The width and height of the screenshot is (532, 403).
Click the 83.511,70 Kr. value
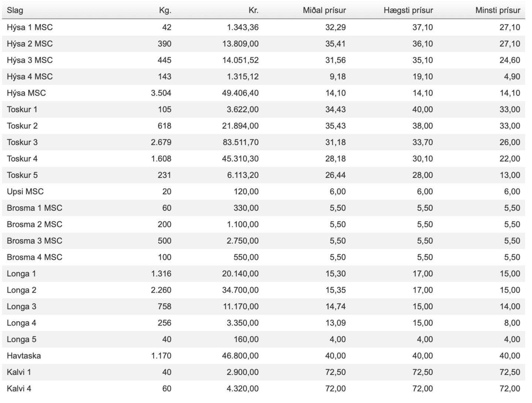[241, 142]
